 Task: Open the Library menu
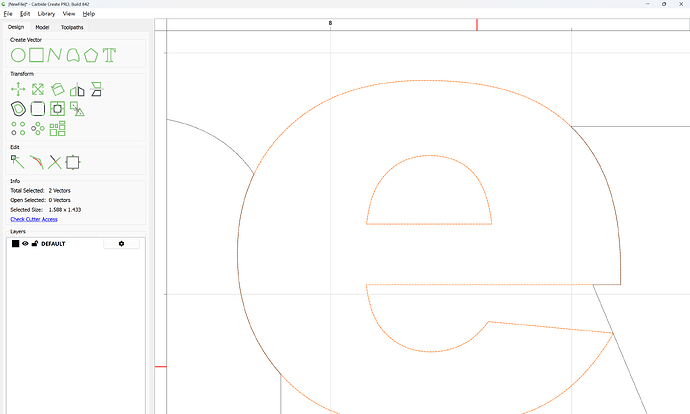[44, 14]
